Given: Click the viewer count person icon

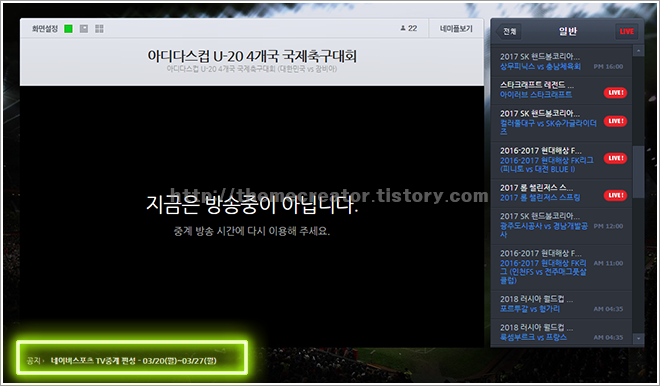Looking at the screenshot, I should [x=403, y=28].
